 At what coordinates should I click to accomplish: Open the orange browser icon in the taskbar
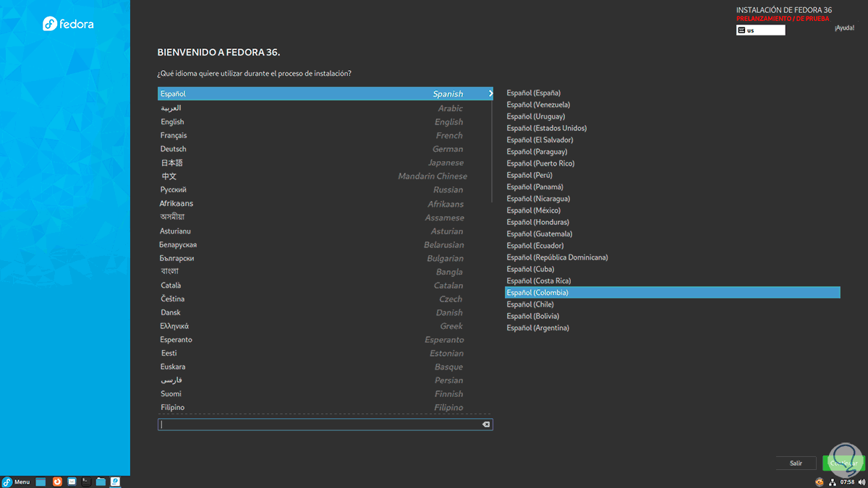click(x=57, y=481)
